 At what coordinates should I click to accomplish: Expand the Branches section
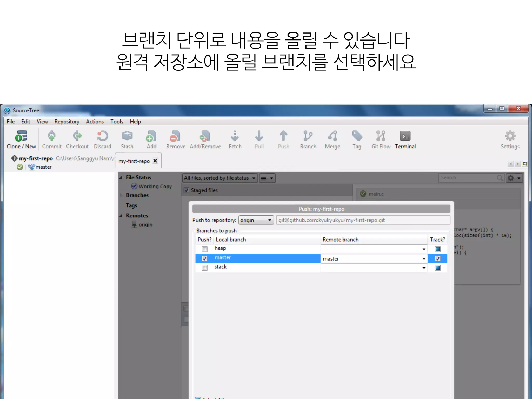pyautogui.click(x=121, y=195)
